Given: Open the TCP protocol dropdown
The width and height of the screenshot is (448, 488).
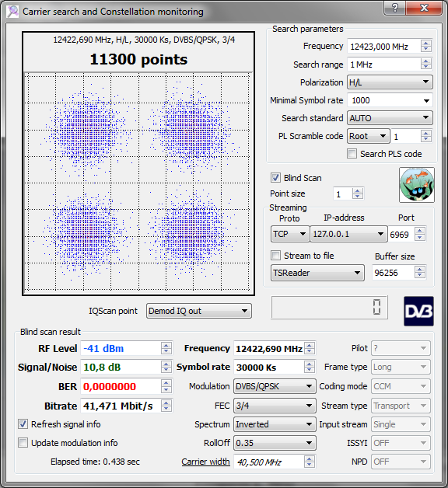Looking at the screenshot, I should tap(290, 234).
